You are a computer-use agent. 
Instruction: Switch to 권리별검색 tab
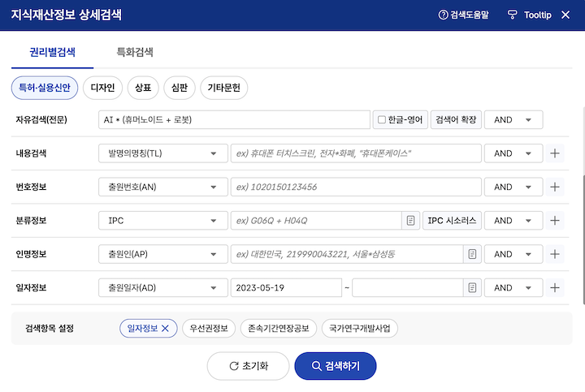point(52,52)
